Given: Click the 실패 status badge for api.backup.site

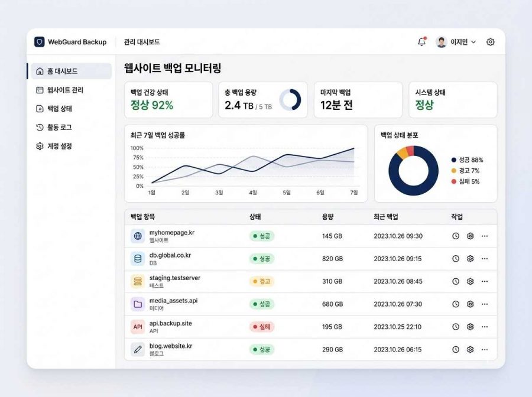Looking at the screenshot, I should coord(262,327).
